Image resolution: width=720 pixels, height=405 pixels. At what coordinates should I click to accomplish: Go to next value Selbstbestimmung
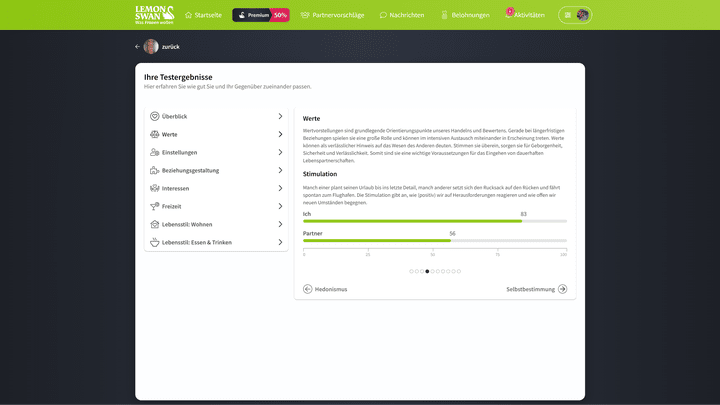536,289
